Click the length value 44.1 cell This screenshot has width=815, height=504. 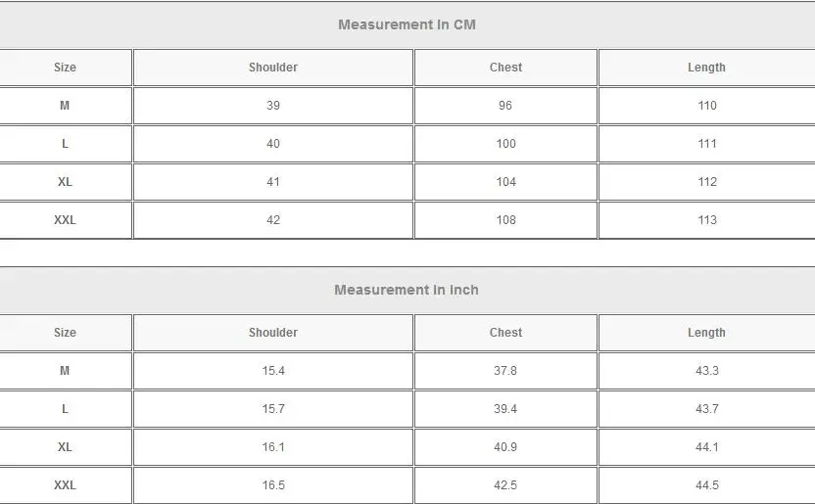tap(706, 447)
